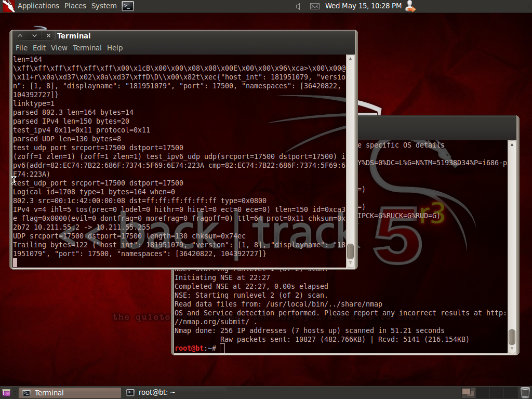Click 'Logical id=1708 type=1' line
The height and width of the screenshot is (399, 532).
(x=94, y=192)
